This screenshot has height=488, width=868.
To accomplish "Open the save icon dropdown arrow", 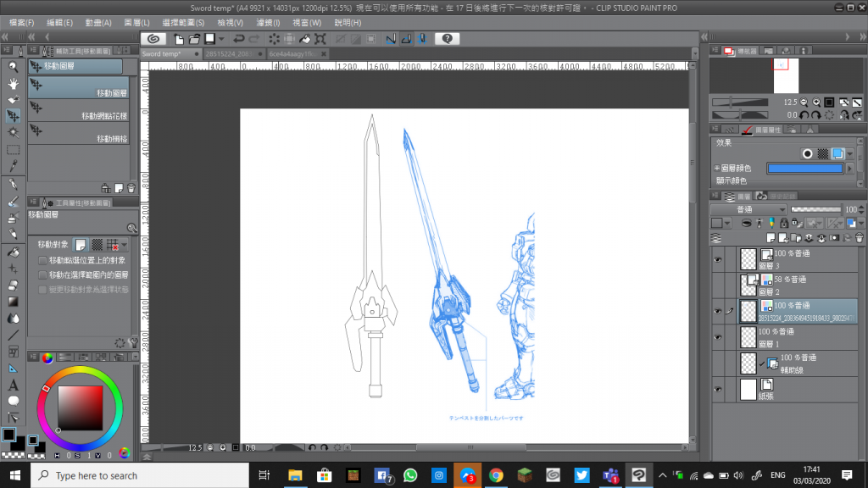I will [221, 39].
